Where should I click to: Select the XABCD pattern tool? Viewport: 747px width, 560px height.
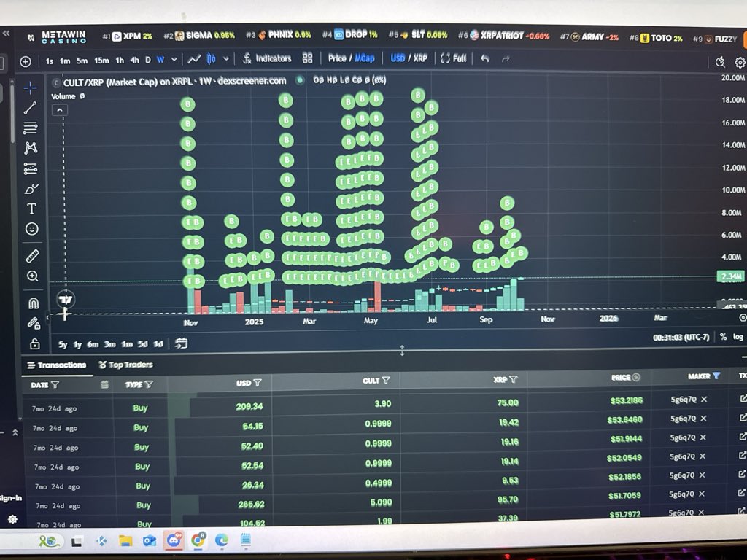(x=31, y=147)
